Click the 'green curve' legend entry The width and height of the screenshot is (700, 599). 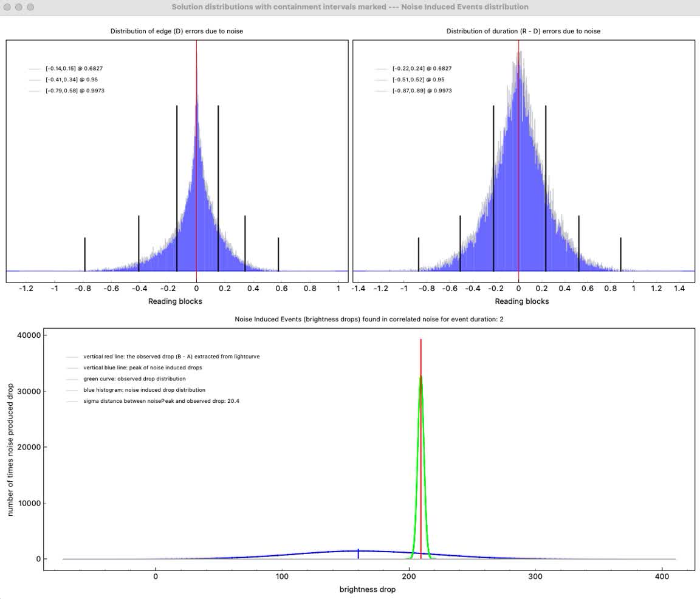[x=134, y=378]
